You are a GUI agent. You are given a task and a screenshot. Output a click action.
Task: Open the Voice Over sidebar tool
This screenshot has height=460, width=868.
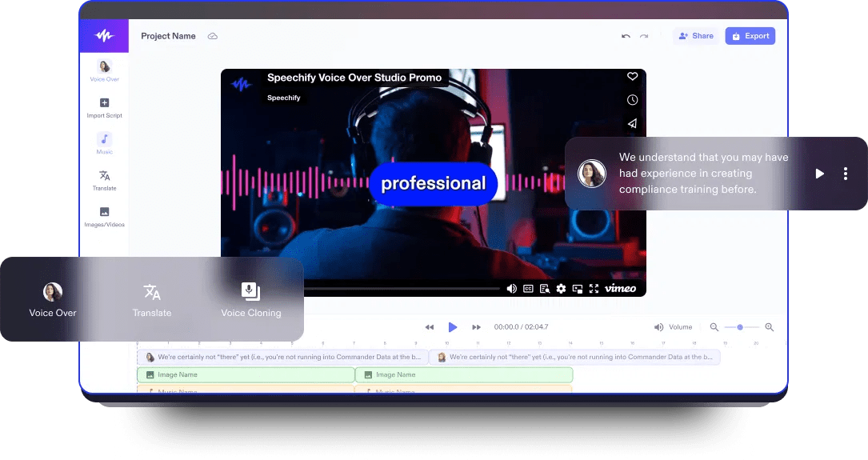click(x=105, y=71)
